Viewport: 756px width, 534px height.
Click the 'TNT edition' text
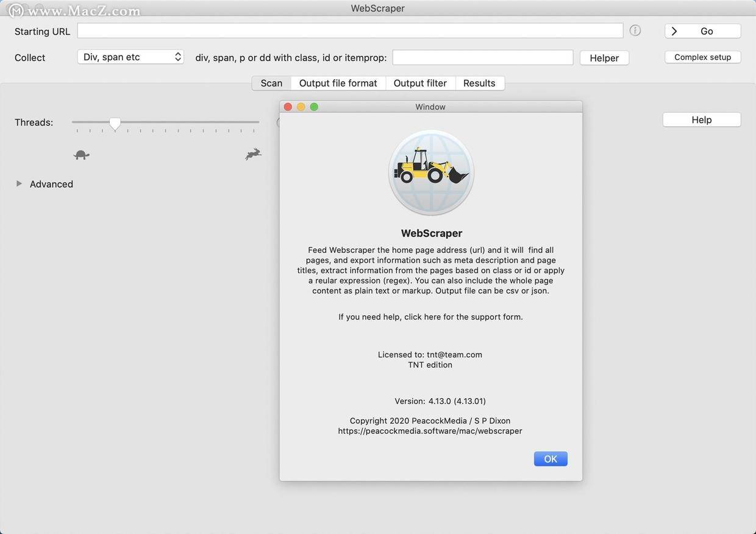click(430, 365)
